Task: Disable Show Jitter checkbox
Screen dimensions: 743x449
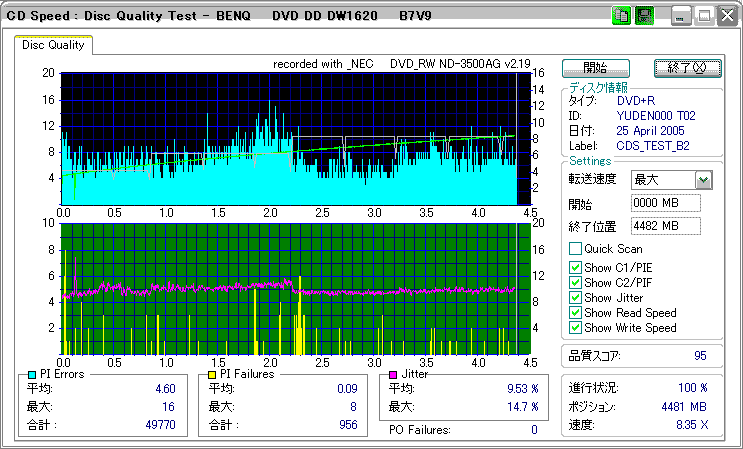Action: tap(575, 297)
